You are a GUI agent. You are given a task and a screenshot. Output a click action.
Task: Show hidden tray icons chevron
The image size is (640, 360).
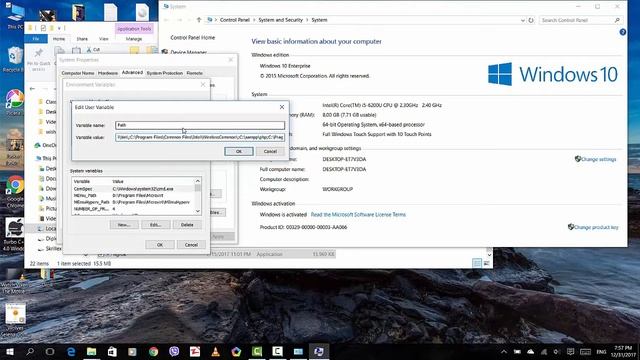pos(504,352)
